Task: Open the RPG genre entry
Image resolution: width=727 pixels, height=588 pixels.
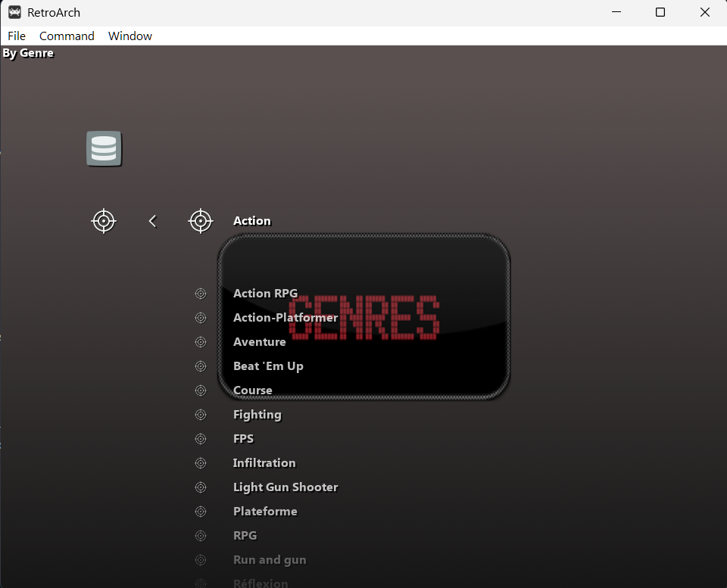Action: (245, 536)
